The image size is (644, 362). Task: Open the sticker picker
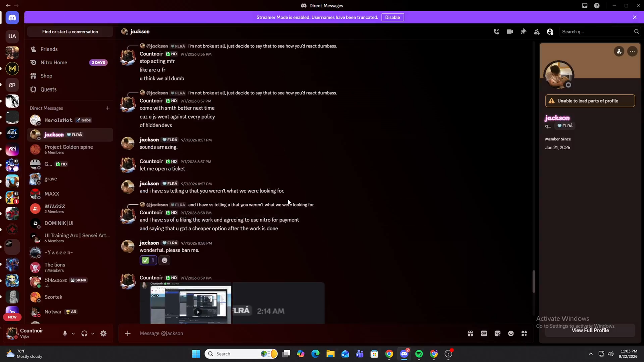(498, 333)
